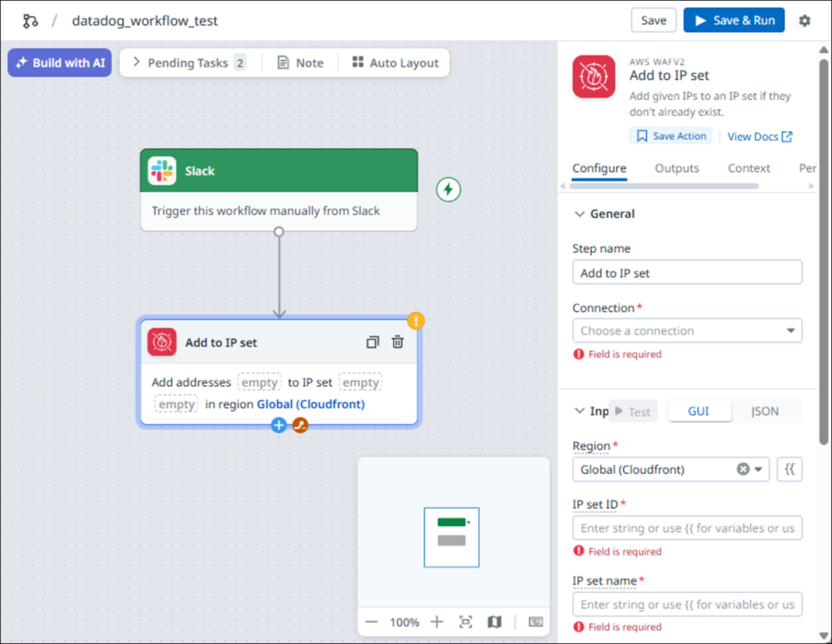The image size is (832, 644).
Task: Click the IP set ID field
Action: point(687,528)
